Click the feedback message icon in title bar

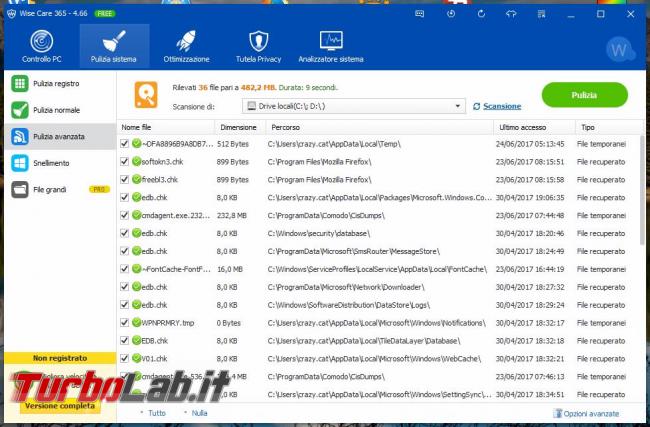(420, 14)
